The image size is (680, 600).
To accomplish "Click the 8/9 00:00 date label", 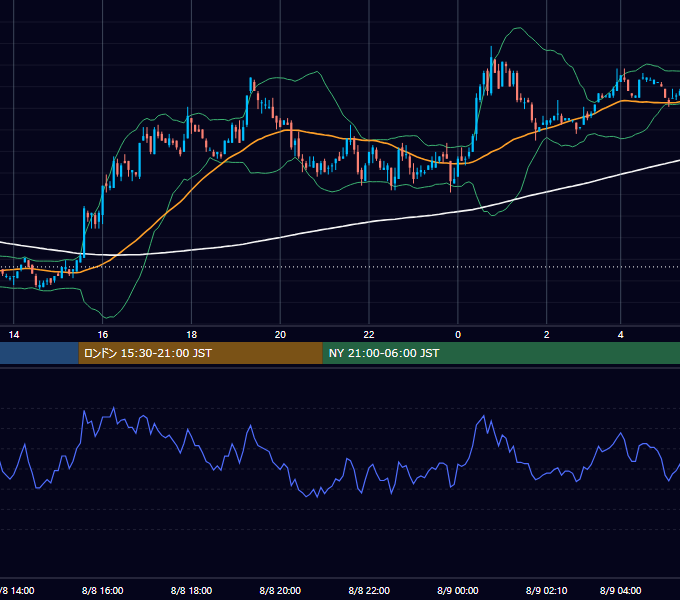I will click(x=458, y=590).
